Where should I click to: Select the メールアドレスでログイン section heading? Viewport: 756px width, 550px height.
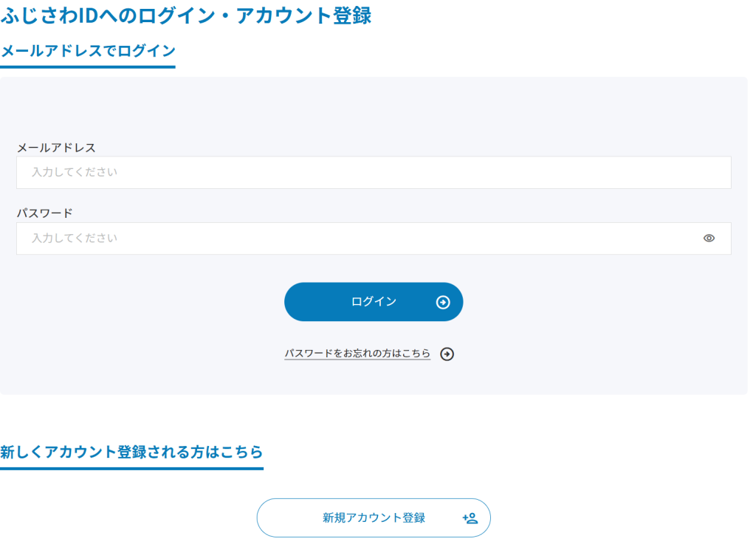tap(89, 50)
